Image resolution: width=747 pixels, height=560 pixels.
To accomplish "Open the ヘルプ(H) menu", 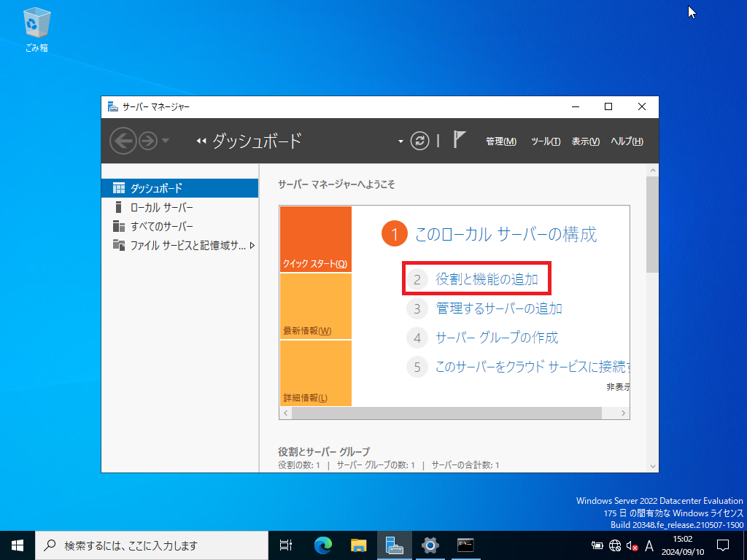I will (x=627, y=141).
